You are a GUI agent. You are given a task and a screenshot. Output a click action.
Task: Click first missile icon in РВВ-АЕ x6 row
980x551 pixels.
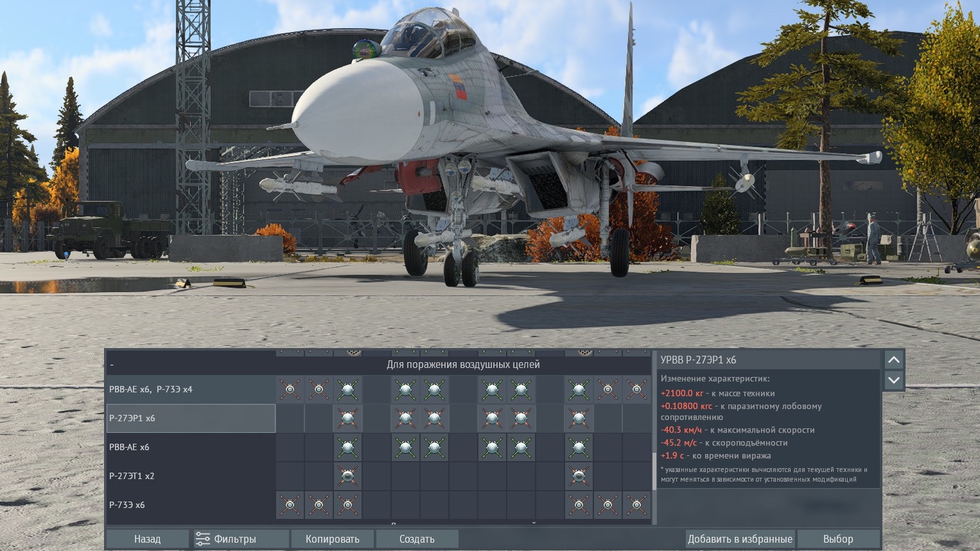[347, 447]
